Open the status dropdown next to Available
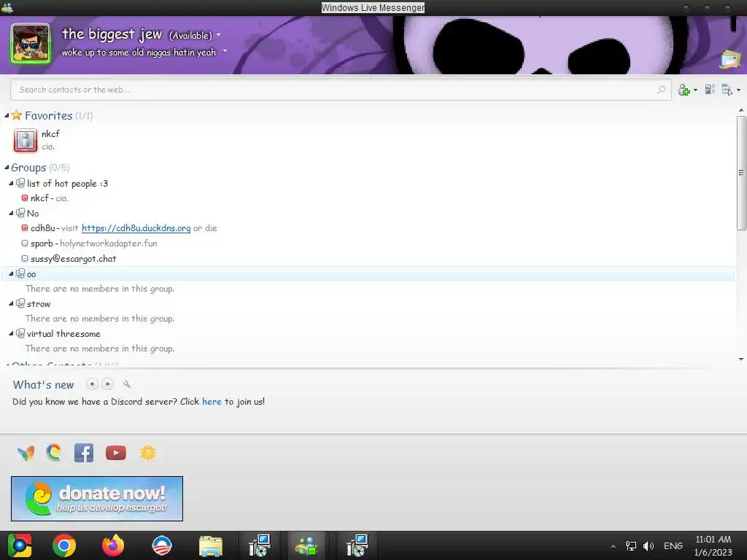 (x=219, y=35)
